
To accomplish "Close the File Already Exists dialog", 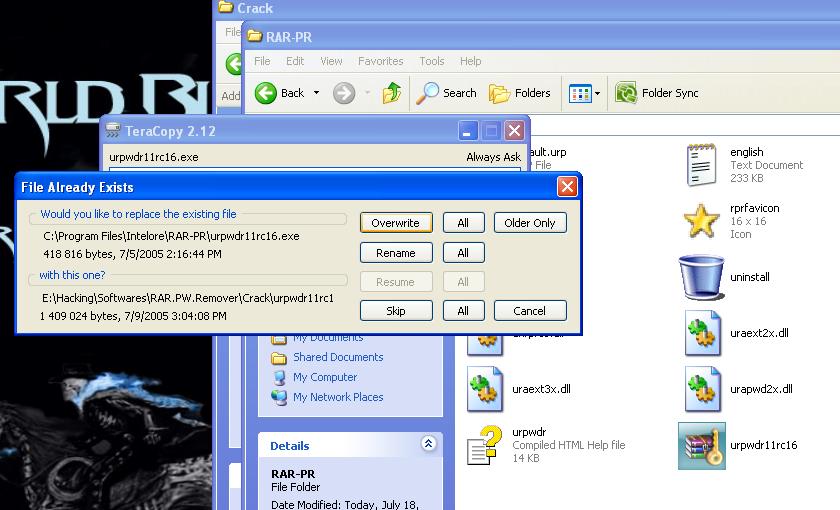I will click(567, 187).
